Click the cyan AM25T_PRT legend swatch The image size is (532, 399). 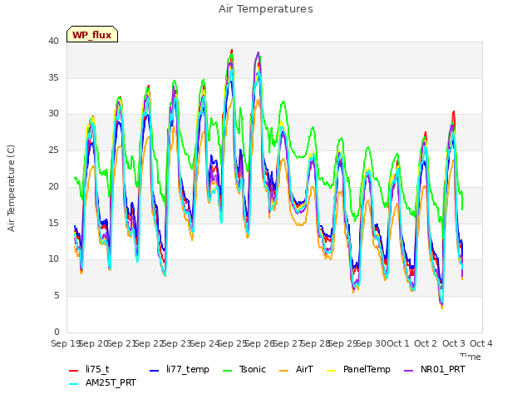[74, 384]
